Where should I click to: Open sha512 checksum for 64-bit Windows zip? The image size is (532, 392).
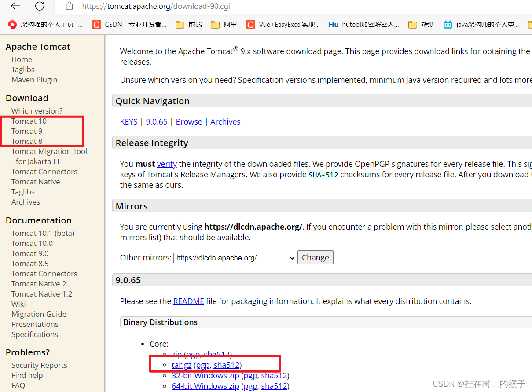[274, 386]
